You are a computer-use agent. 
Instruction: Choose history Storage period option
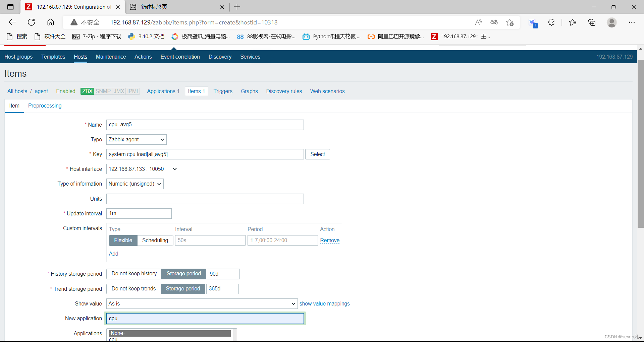click(184, 274)
